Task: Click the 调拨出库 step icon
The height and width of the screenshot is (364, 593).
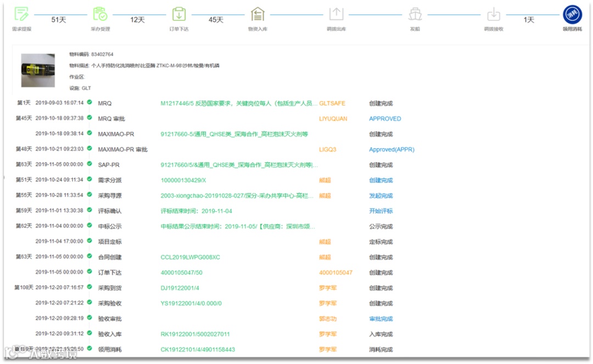Action: [336, 14]
